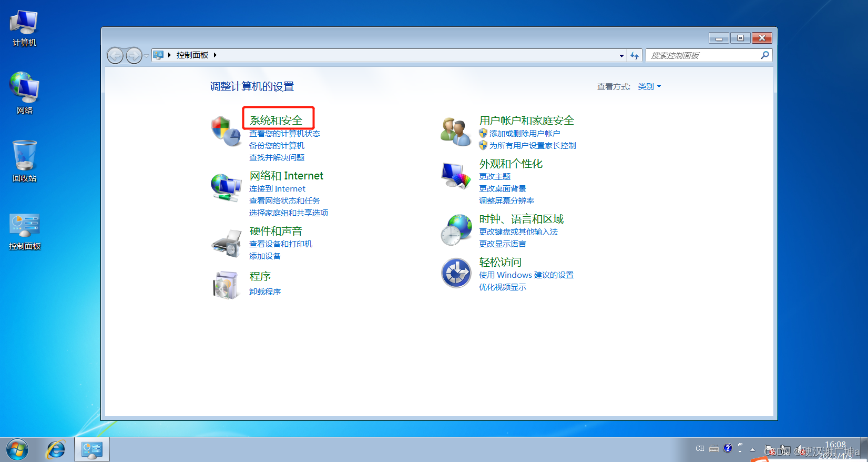
Task: Open the System and Security shield icon
Action: [x=226, y=131]
